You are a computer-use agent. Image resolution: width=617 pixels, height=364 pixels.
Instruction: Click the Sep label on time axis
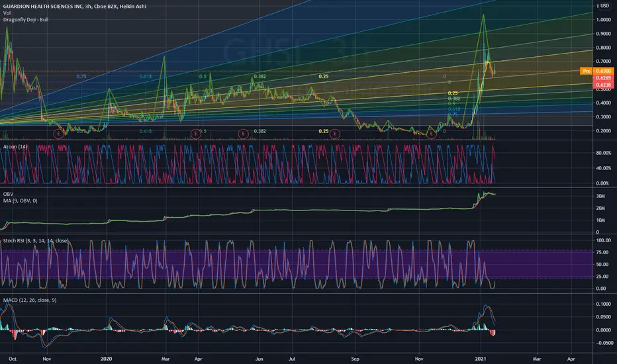356,359
